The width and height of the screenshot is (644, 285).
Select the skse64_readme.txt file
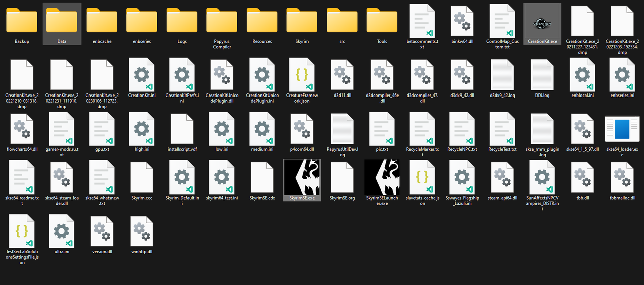pos(22,176)
